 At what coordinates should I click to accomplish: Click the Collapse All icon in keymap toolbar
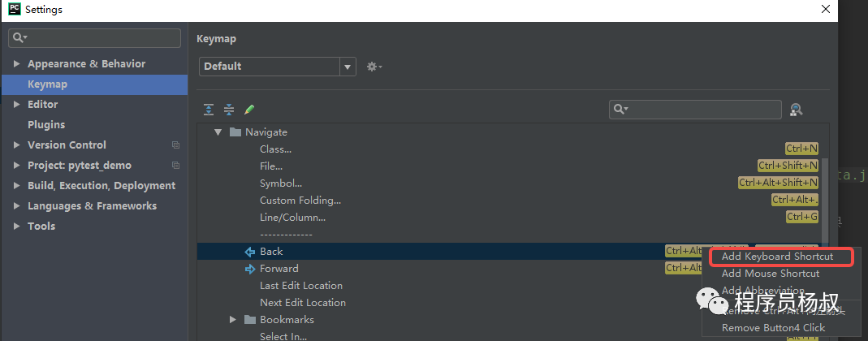coord(229,110)
